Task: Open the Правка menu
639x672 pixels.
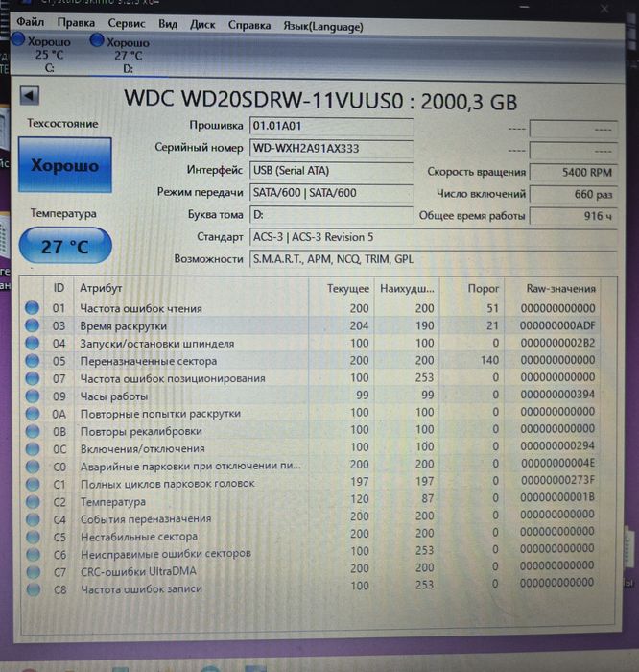Action: click(76, 22)
